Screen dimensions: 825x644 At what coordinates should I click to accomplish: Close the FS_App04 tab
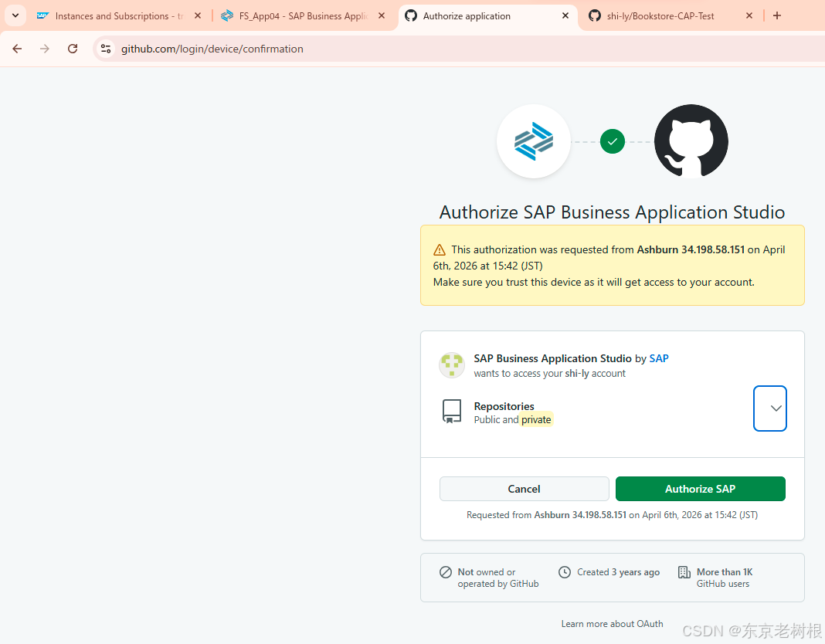tap(382, 15)
